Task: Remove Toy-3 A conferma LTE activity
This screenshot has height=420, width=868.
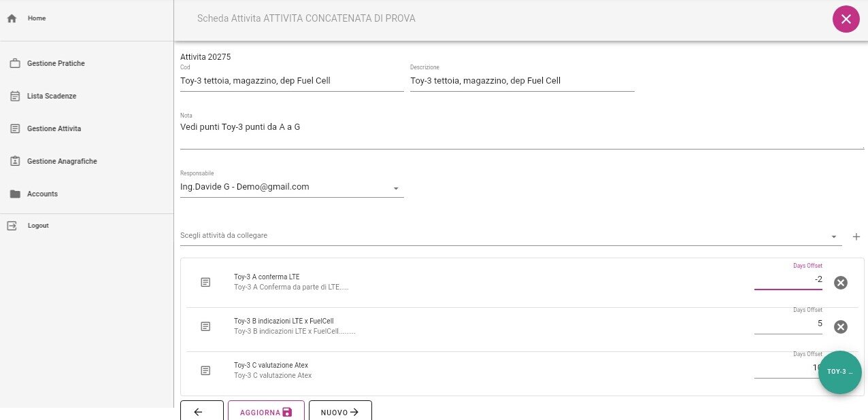Action: tap(841, 283)
